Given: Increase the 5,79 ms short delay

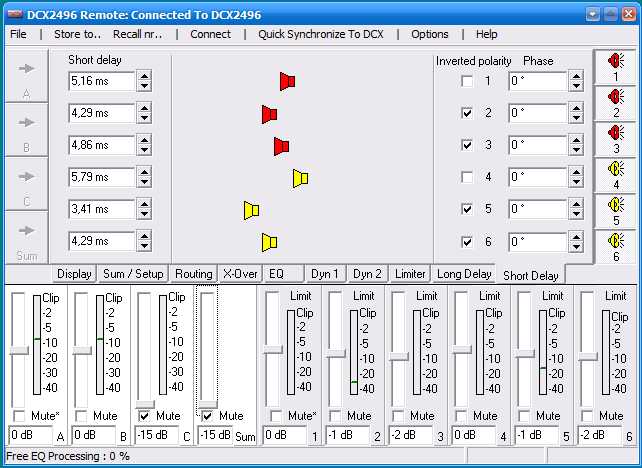Looking at the screenshot, I should (x=144, y=172).
